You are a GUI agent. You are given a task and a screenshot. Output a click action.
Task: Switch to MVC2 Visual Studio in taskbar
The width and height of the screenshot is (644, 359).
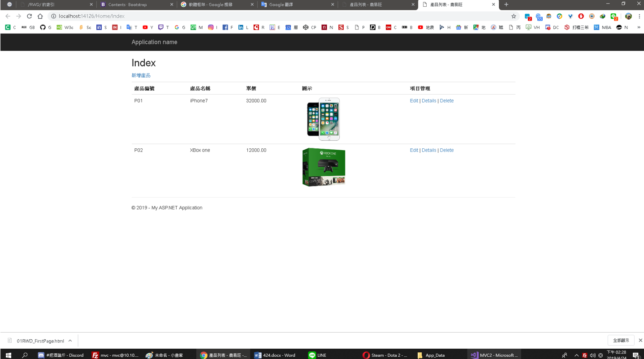pyautogui.click(x=493, y=355)
